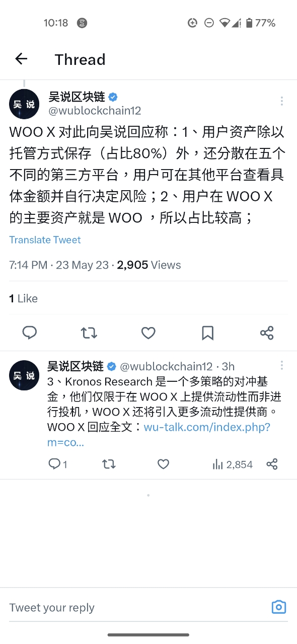This screenshot has width=297, height=644.
Task: View analytics showing 2,854 views
Action: [233, 464]
